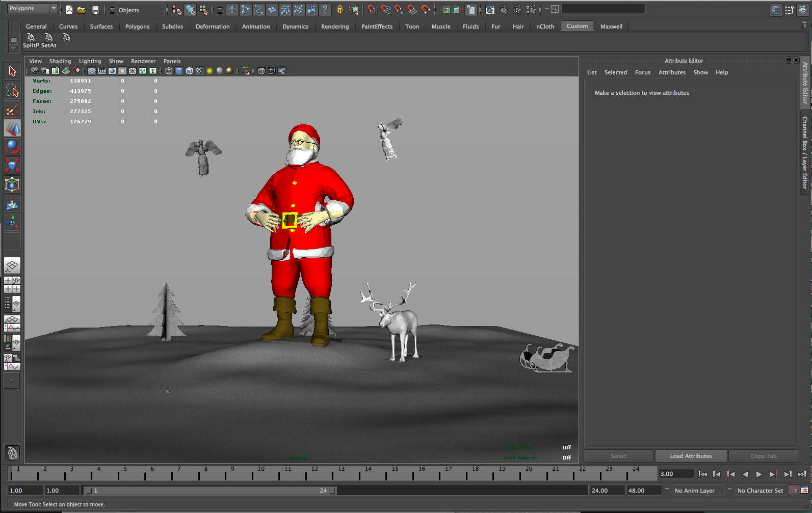The image size is (812, 513).
Task: Toggle wireframe on shaded in viewport toolbar
Action: click(189, 71)
